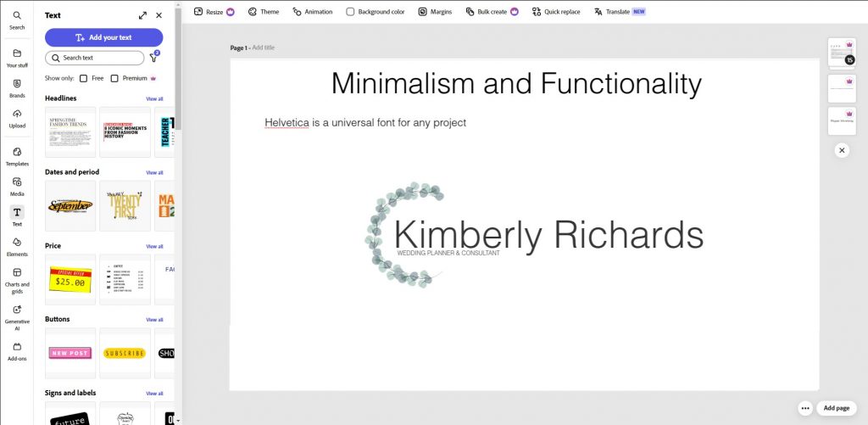Enable the Premium filter checkbox
Viewport: 868px width, 425px height.
pos(114,78)
